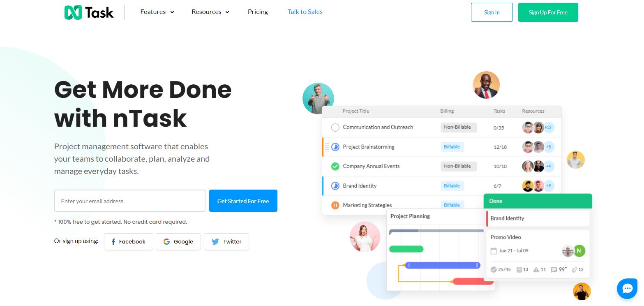Click the 10/10 tasks count
Viewport: 644px width, 306px height.
coord(500,166)
